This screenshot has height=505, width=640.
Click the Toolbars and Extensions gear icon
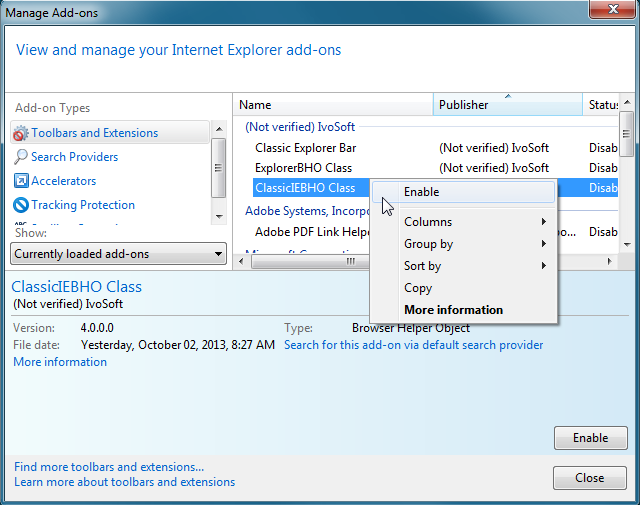pos(20,133)
